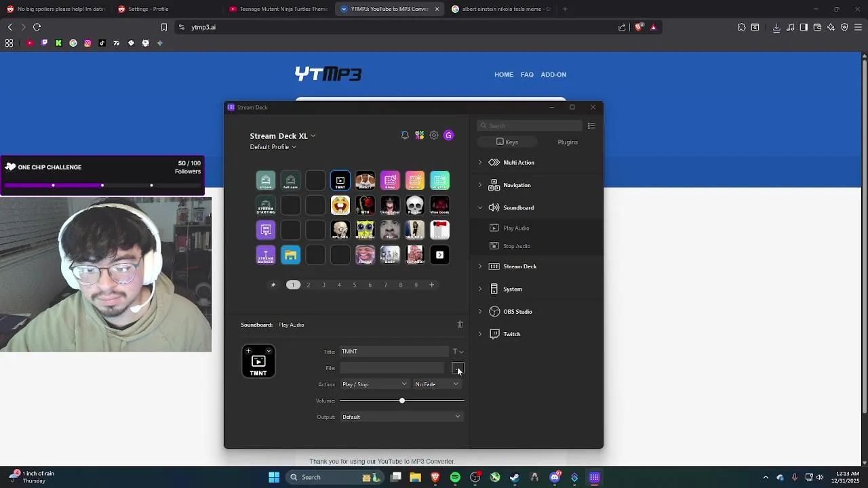This screenshot has height=488, width=868.
Task: Select the blue file explorer key
Action: [x=290, y=256]
